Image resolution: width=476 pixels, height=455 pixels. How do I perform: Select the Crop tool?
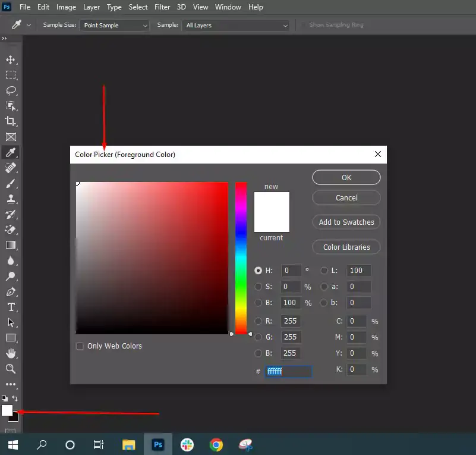pos(11,121)
